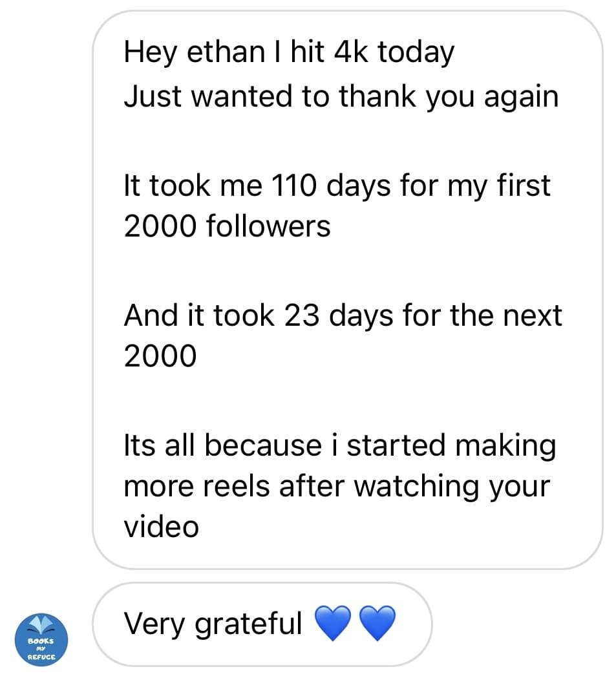Tap the book logo in the avatar
The height and width of the screenshot is (678, 616).
[41, 626]
